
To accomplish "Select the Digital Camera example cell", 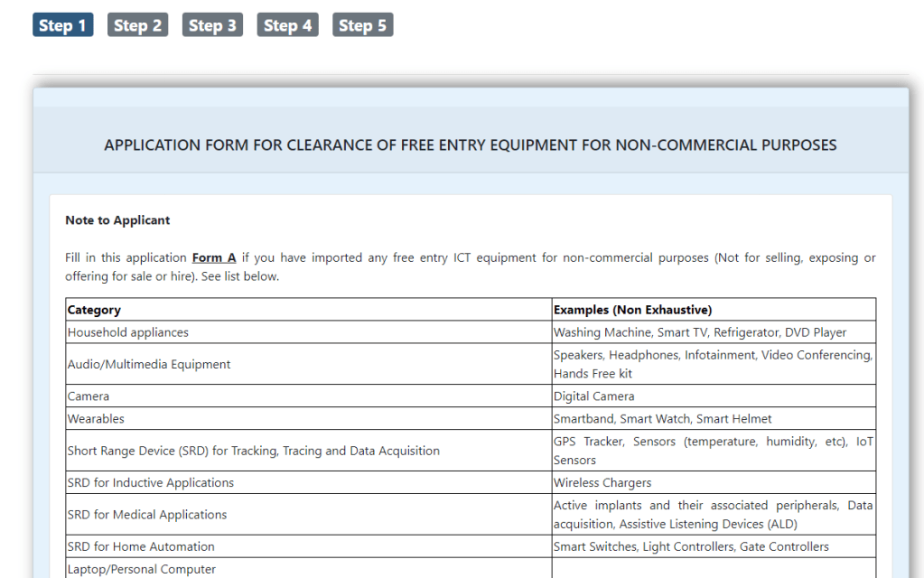I will [x=594, y=396].
